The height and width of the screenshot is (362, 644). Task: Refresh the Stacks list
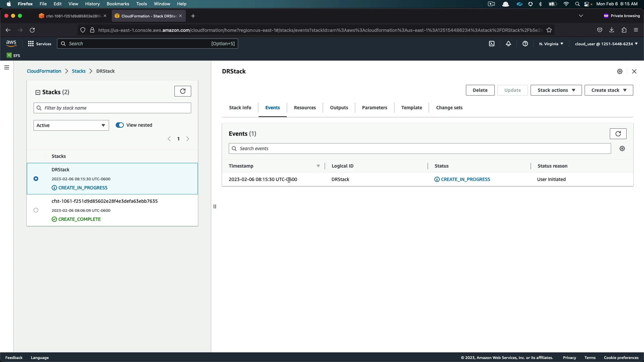[182, 91]
